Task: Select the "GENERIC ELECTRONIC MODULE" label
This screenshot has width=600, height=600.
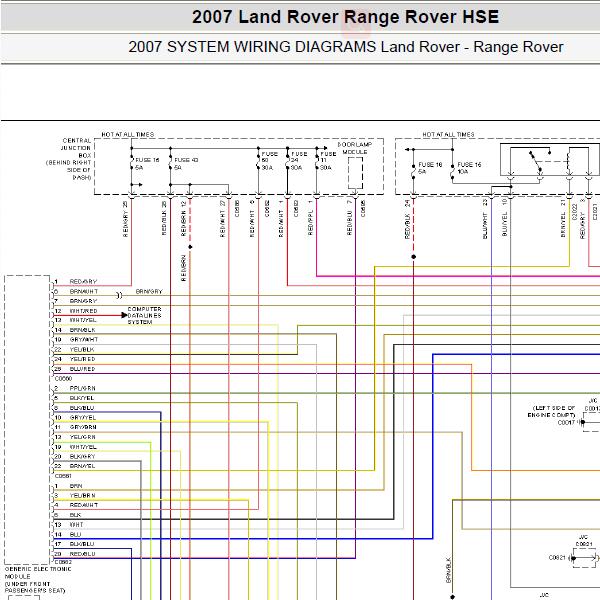Action: [38, 573]
